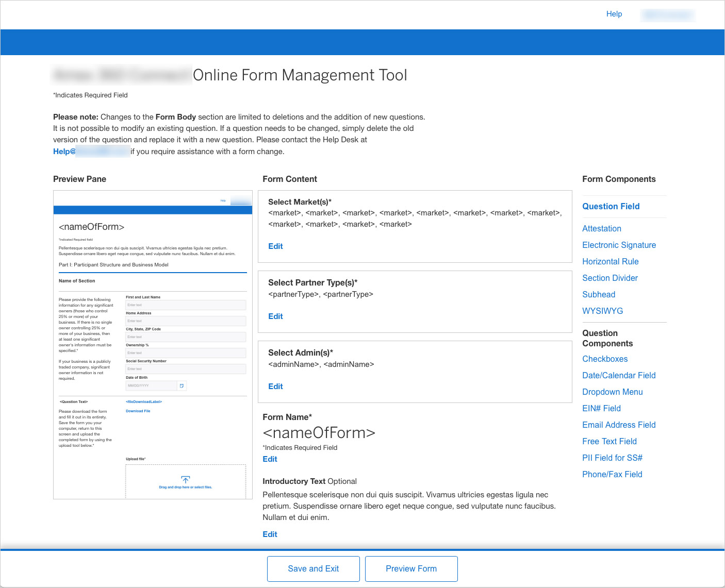The image size is (725, 588).
Task: Click Edit under the Form Name field
Action: (270, 459)
